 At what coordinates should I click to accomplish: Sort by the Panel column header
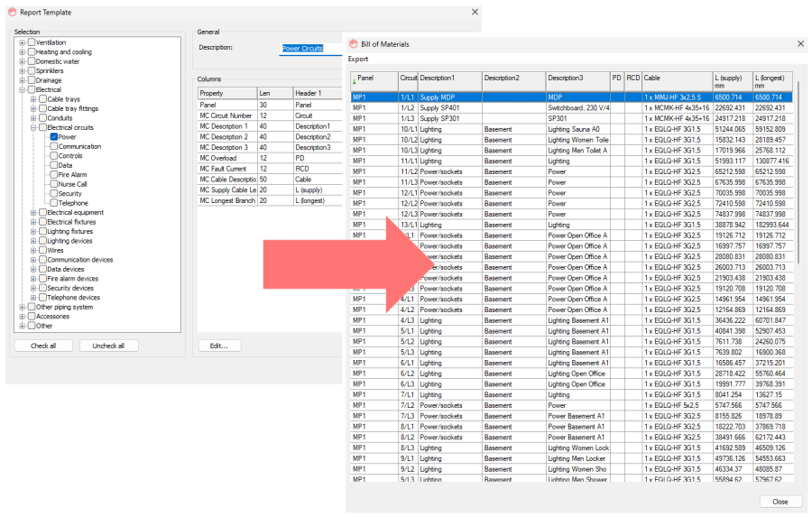(374, 81)
